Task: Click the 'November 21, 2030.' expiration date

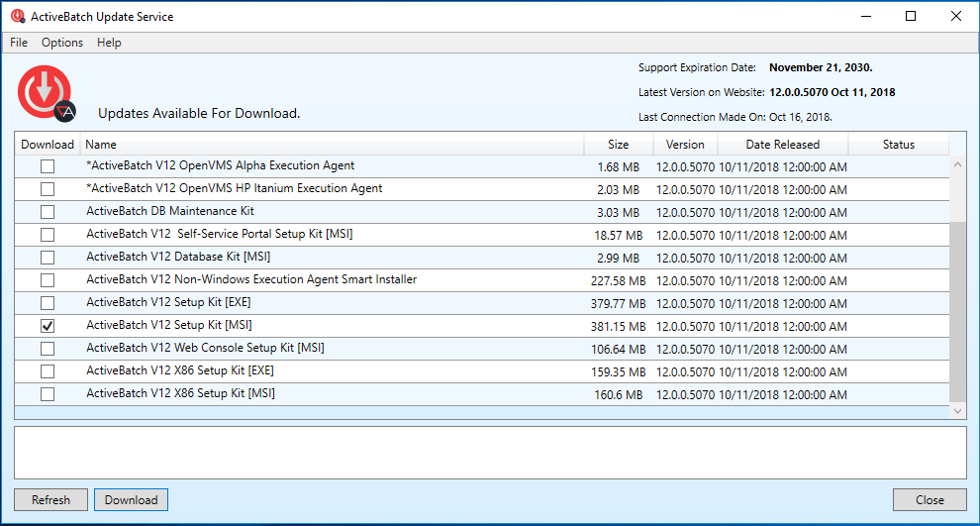Action: (821, 67)
